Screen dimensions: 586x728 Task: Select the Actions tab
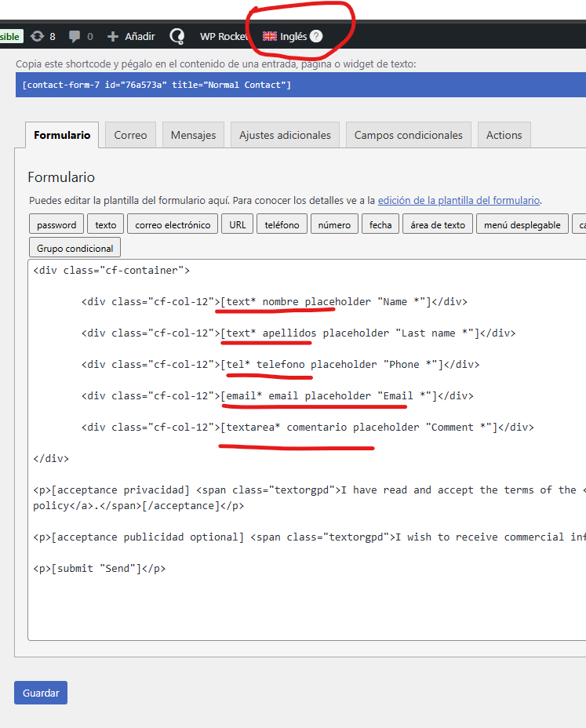point(504,135)
